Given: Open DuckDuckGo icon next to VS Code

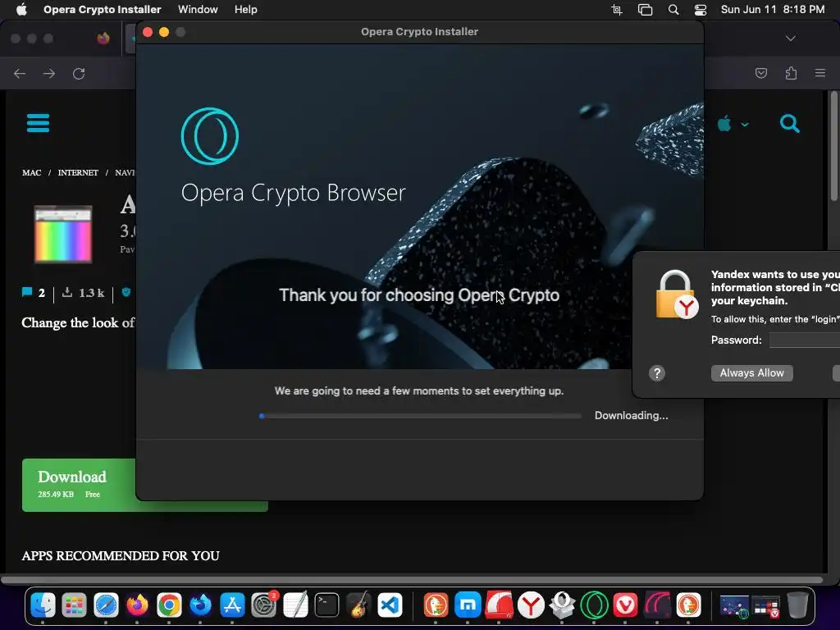Looking at the screenshot, I should [436, 605].
